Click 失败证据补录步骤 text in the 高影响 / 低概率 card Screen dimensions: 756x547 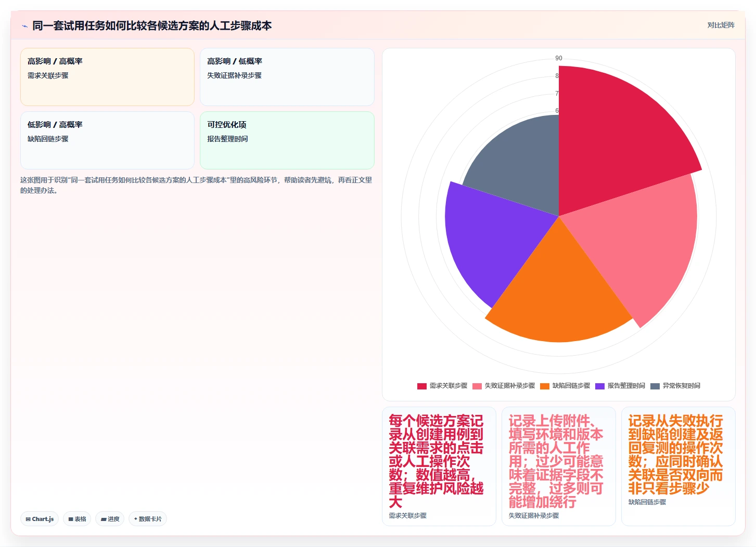pyautogui.click(x=234, y=75)
